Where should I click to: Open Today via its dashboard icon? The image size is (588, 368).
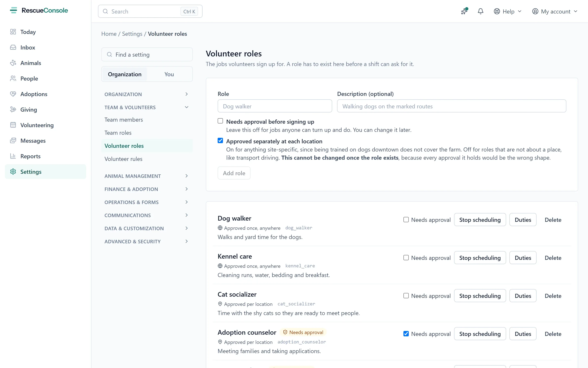point(13,32)
